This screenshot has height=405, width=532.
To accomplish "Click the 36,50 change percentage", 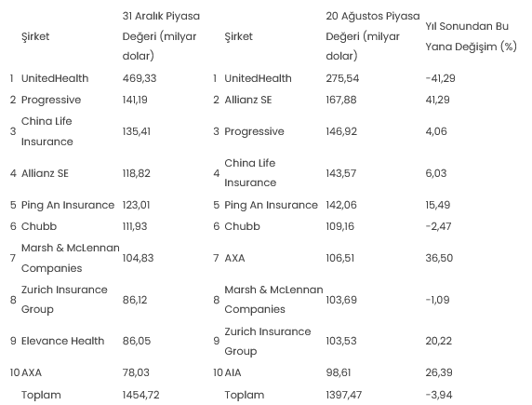I will [439, 258].
